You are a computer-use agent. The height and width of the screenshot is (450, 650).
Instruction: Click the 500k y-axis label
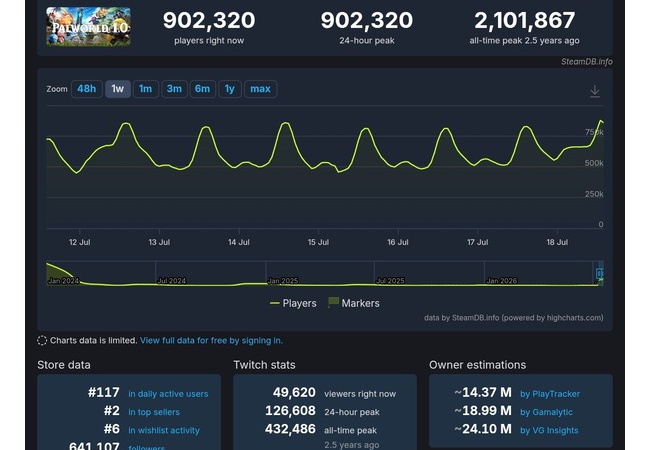pos(594,163)
